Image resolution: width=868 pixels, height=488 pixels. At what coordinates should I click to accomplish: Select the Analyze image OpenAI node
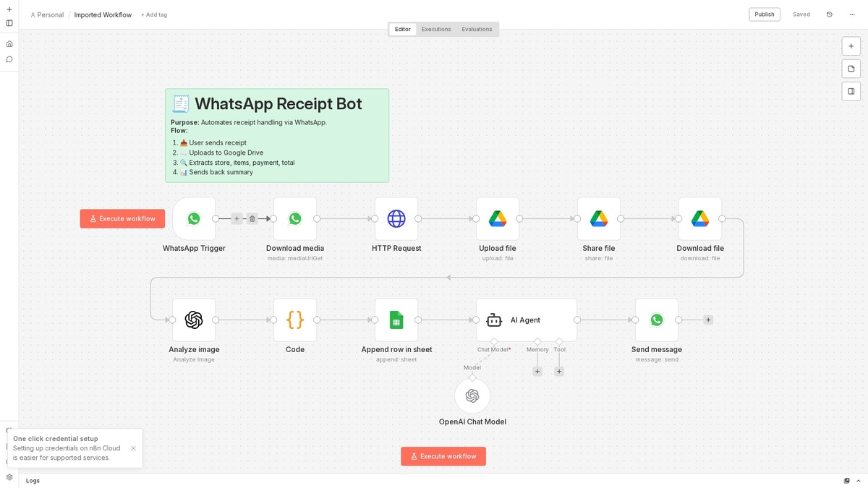[194, 320]
